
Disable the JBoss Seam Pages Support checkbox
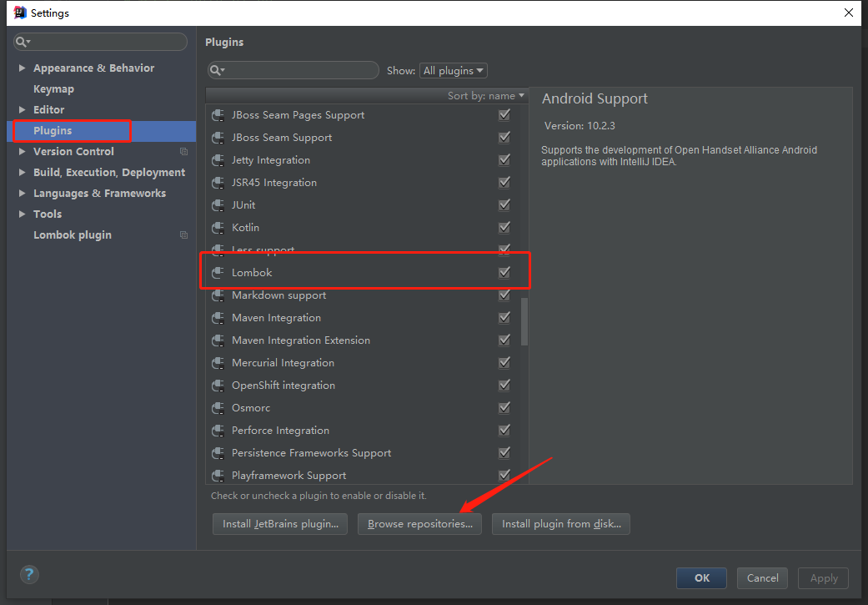pos(504,114)
